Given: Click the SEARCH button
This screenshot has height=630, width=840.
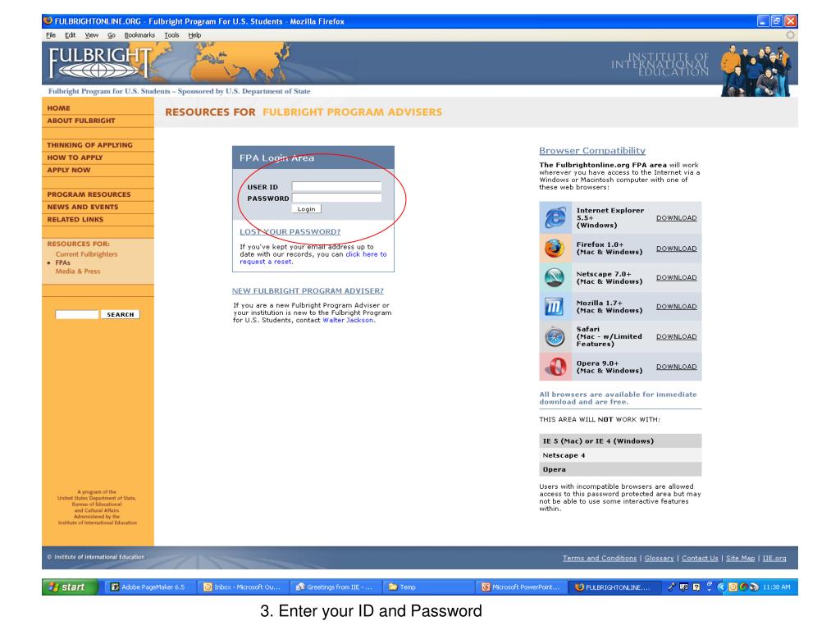Looking at the screenshot, I should pos(120,314).
